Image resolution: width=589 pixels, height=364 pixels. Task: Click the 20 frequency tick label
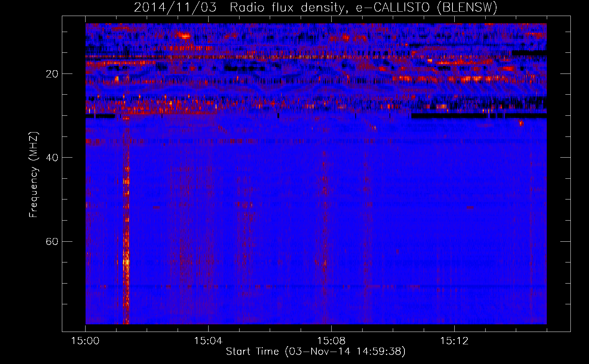pyautogui.click(x=52, y=74)
